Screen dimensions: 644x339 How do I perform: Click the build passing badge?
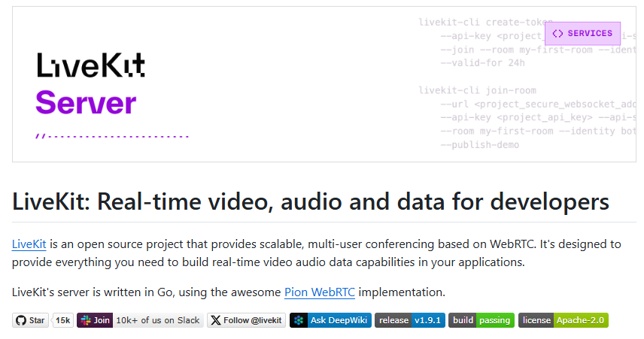tap(481, 320)
